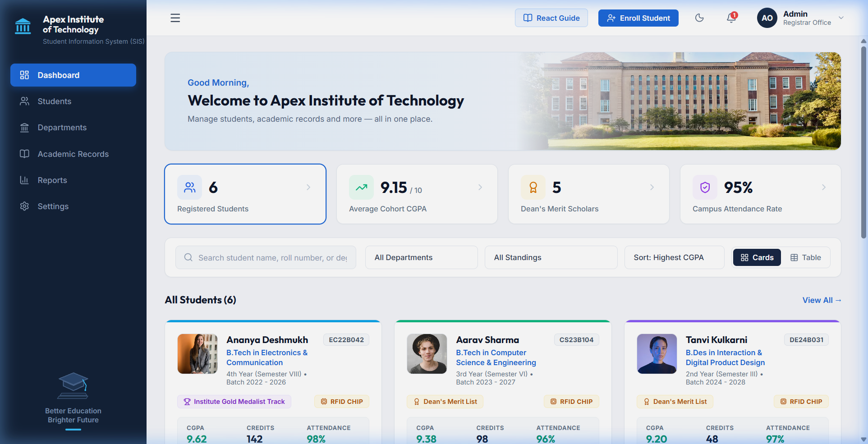Switch to Table view
This screenshot has height=444, width=868.
pos(806,257)
